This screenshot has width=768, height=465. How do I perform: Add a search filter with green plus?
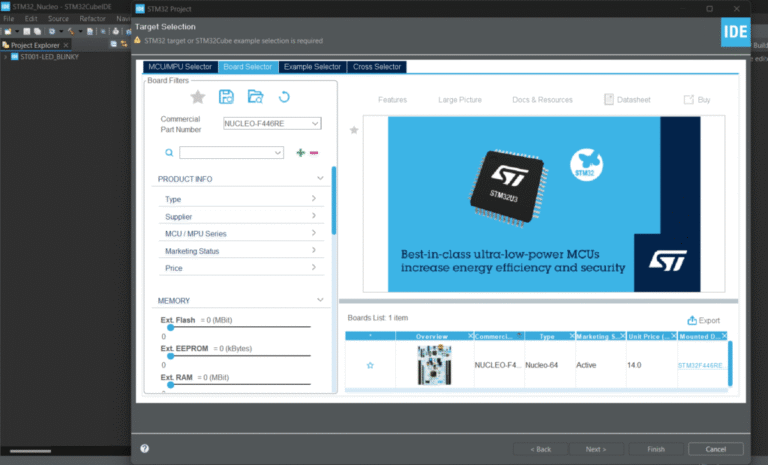coord(301,153)
